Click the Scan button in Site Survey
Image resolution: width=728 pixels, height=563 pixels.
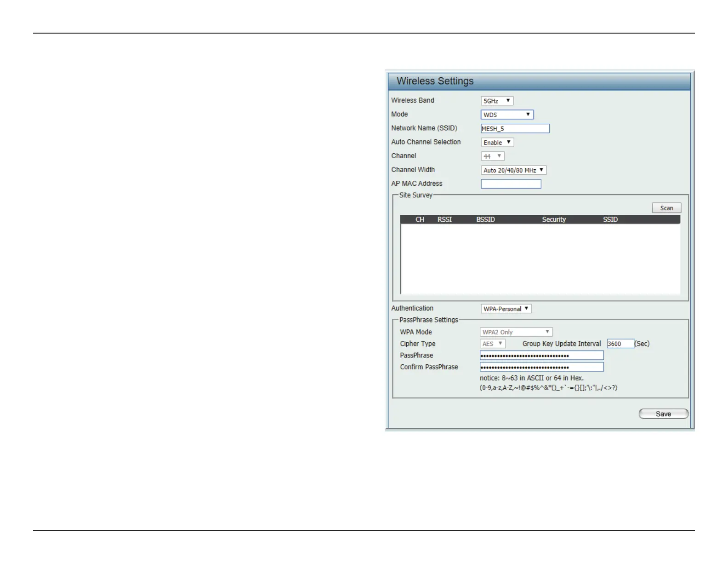pos(666,208)
